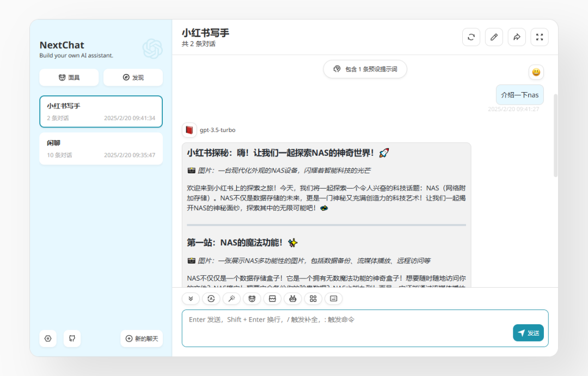Open the GitHub repository icon
The height and width of the screenshot is (376, 588).
pyautogui.click(x=72, y=338)
